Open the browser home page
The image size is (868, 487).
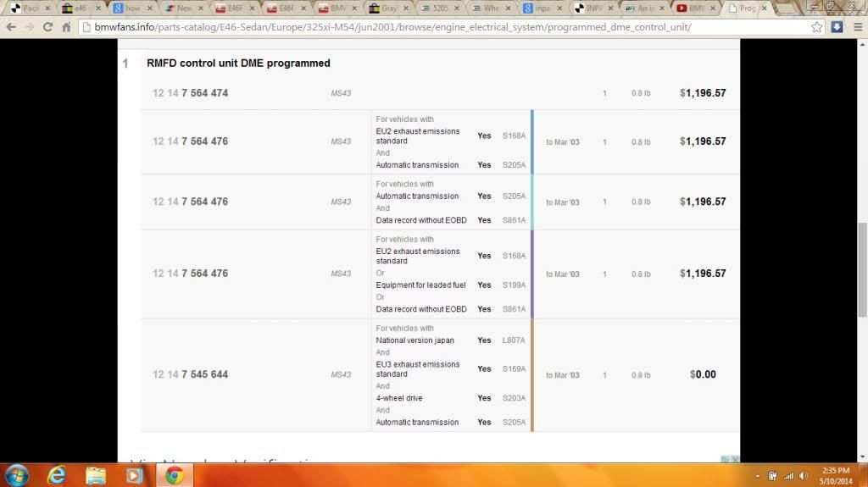pyautogui.click(x=66, y=26)
